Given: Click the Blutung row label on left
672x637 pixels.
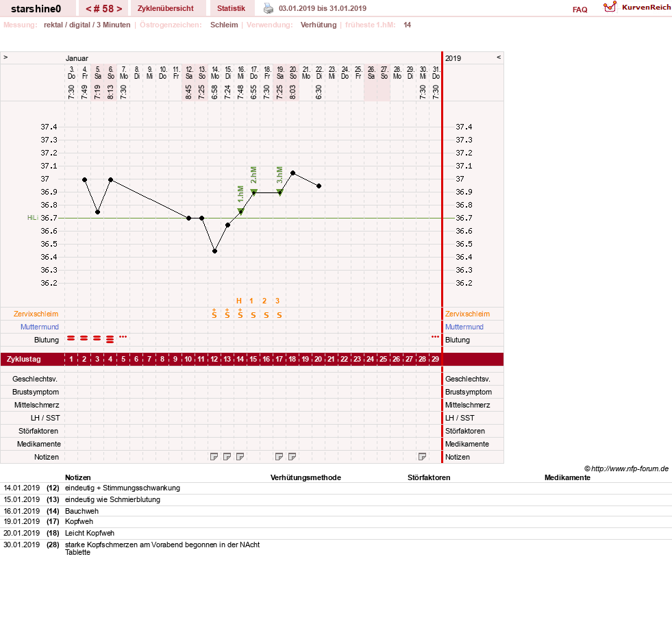Looking at the screenshot, I should pyautogui.click(x=47, y=340).
